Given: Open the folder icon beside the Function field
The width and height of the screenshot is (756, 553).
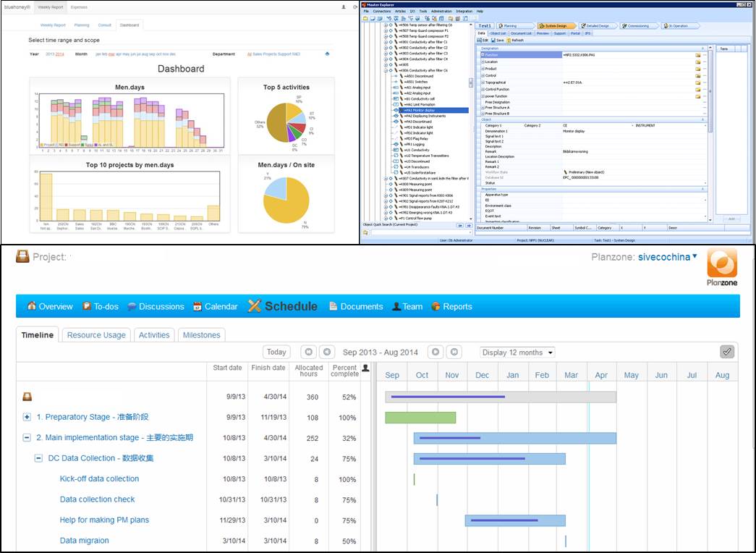Looking at the screenshot, I should click(x=699, y=54).
